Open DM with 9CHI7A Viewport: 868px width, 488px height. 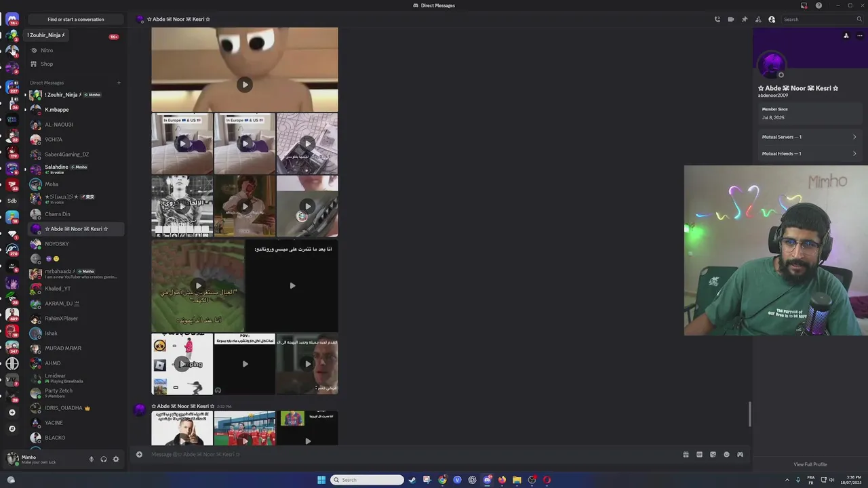[76, 140]
